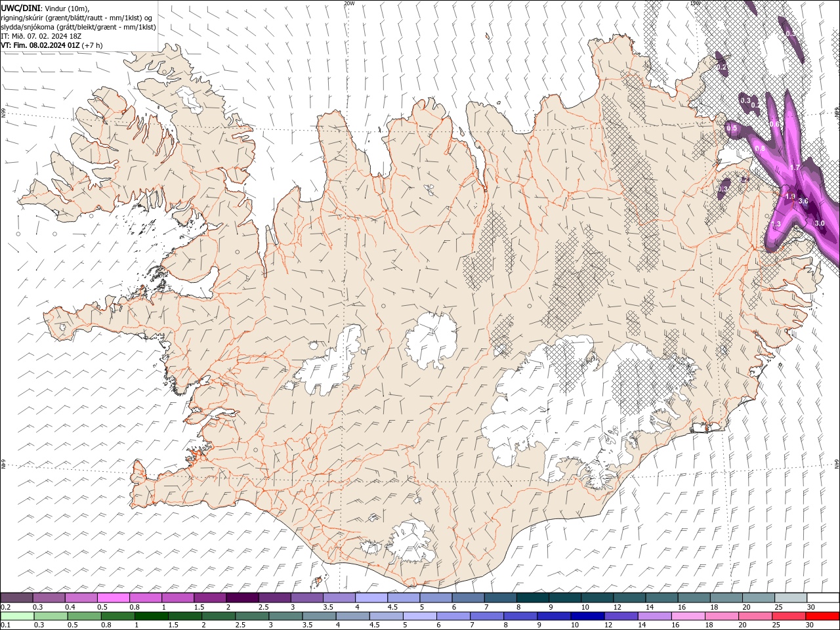The image size is (840, 630).
Task: Pick the top-row dark teal swatch between 8 and 9
Action: pos(533,597)
